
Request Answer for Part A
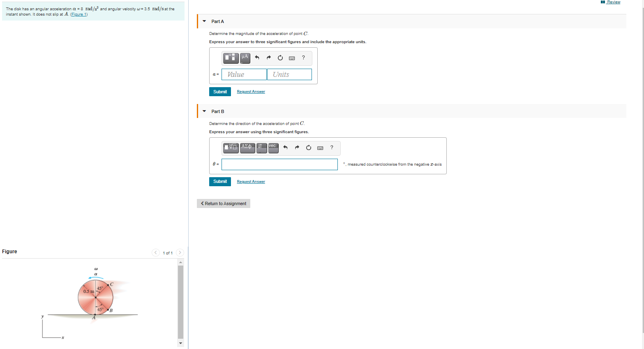click(251, 92)
